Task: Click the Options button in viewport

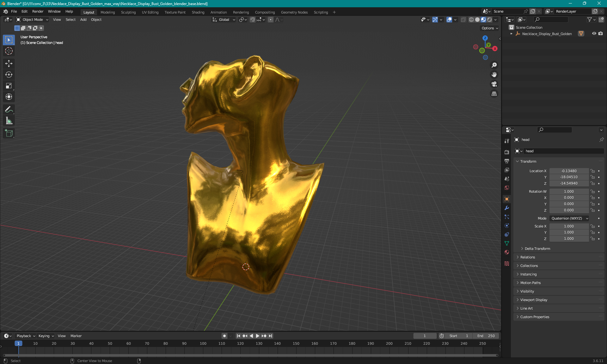Action: [x=489, y=28]
